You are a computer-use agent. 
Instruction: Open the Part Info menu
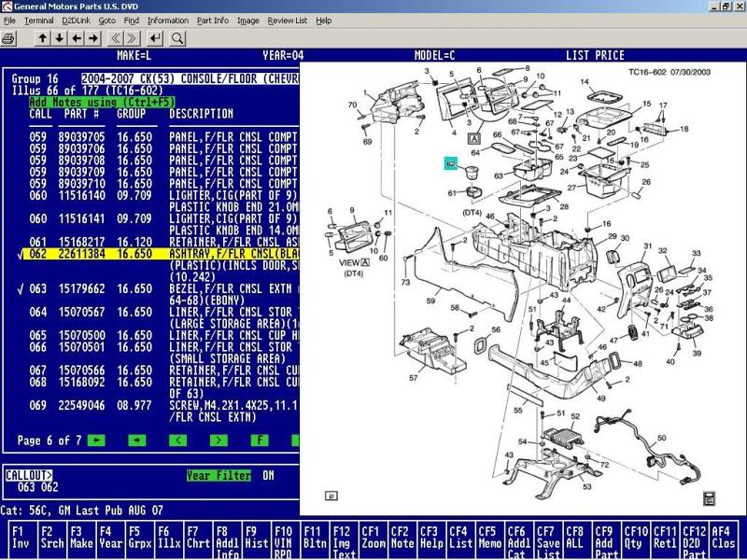pyautogui.click(x=213, y=21)
